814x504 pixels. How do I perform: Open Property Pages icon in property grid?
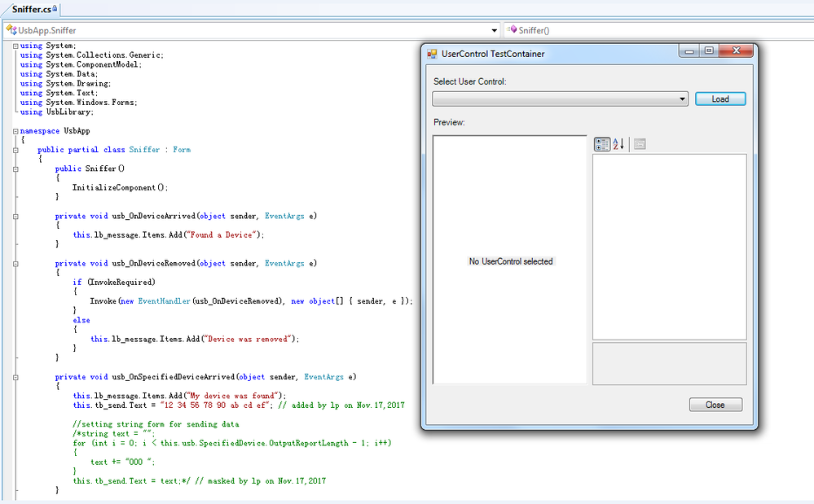pyautogui.click(x=640, y=144)
